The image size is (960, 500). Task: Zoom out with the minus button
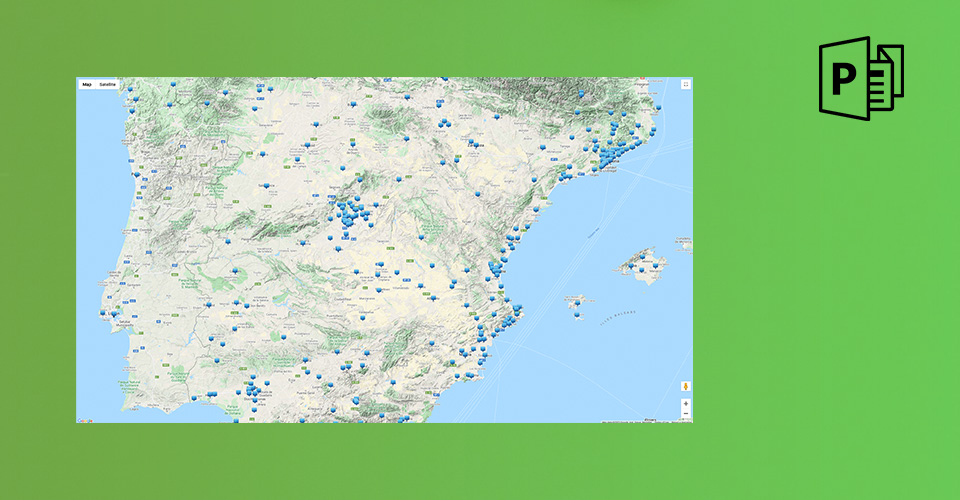click(685, 414)
